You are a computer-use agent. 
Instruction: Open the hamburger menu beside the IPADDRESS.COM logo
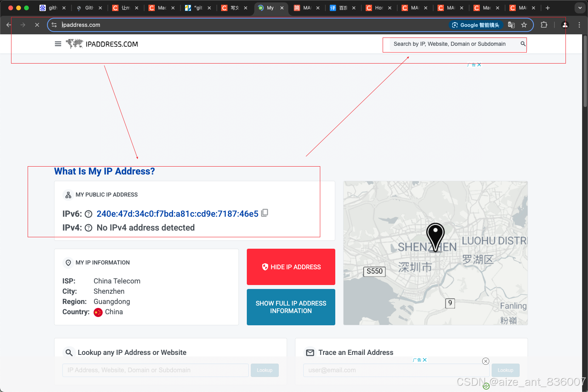(58, 44)
